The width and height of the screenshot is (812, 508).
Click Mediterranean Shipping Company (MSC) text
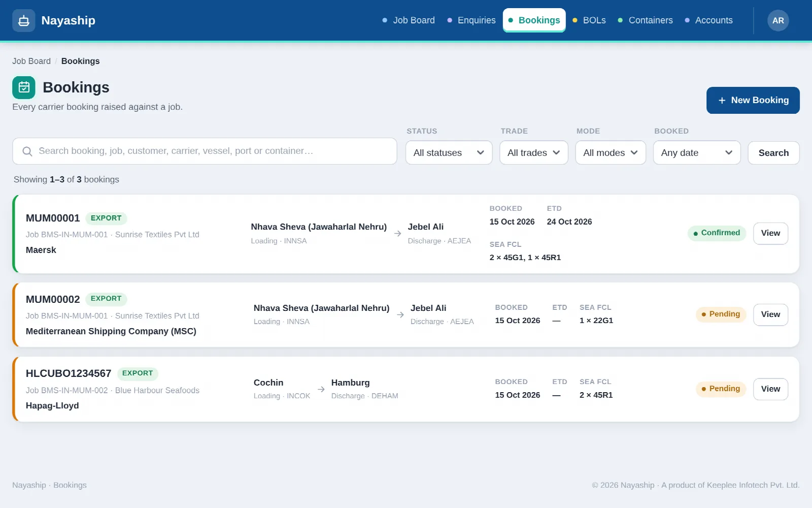[x=111, y=331]
